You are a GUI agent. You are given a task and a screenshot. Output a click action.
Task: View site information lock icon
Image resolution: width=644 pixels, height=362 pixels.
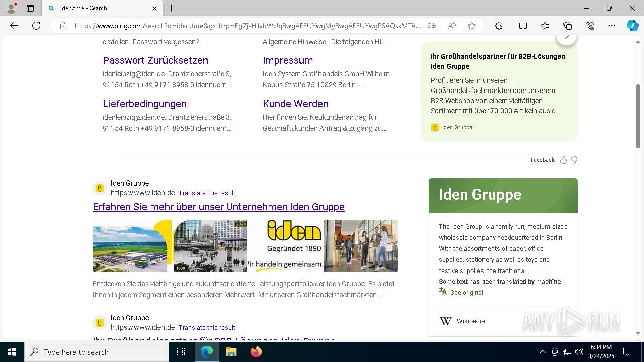pos(63,26)
